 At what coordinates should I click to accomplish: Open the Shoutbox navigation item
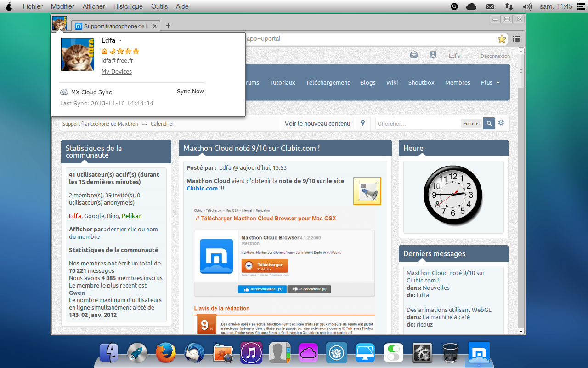coord(421,83)
